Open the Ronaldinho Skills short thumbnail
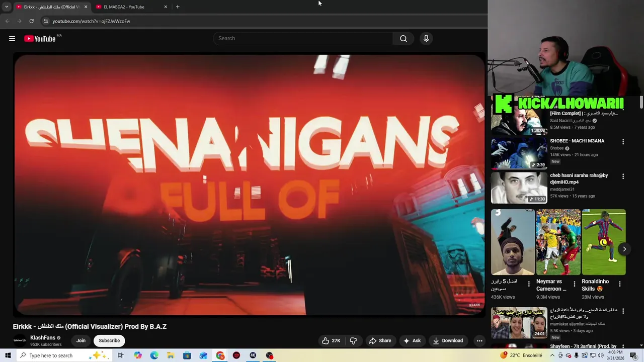 (604, 242)
